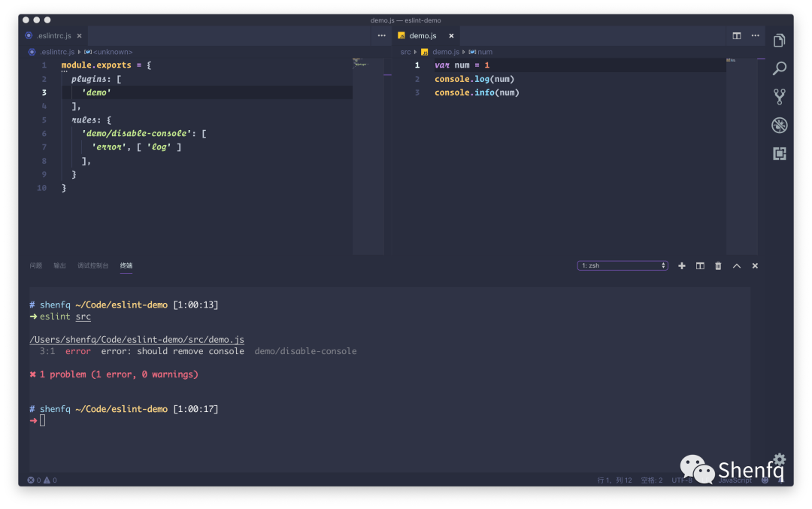812x509 pixels.
Task: Close the demo.js tab
Action: pos(451,36)
